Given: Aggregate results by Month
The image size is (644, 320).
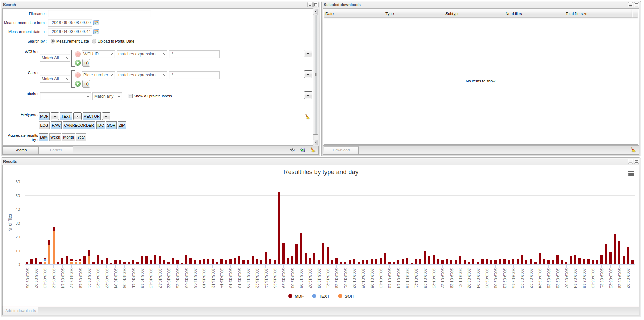Looking at the screenshot, I should pos(68,137).
